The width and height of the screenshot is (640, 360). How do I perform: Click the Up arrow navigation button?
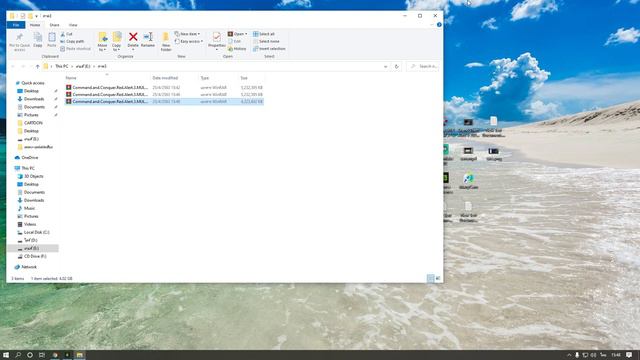coord(38,66)
